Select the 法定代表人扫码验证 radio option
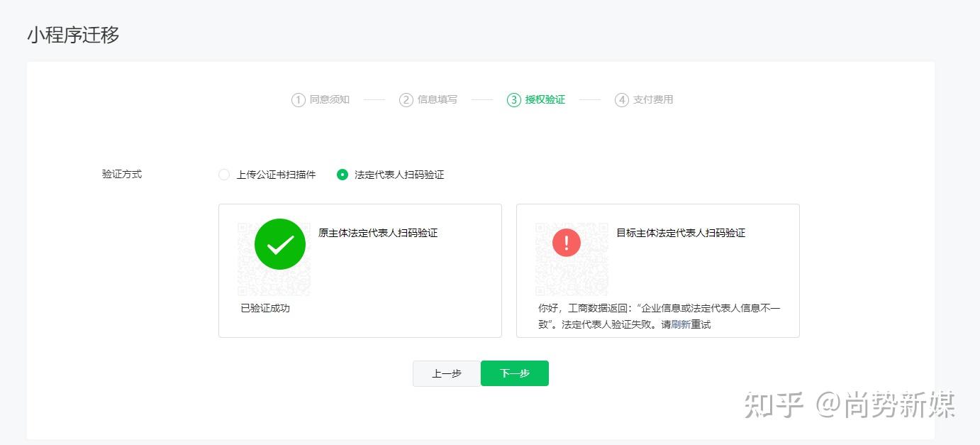Image resolution: width=980 pixels, height=445 pixels. pyautogui.click(x=343, y=175)
